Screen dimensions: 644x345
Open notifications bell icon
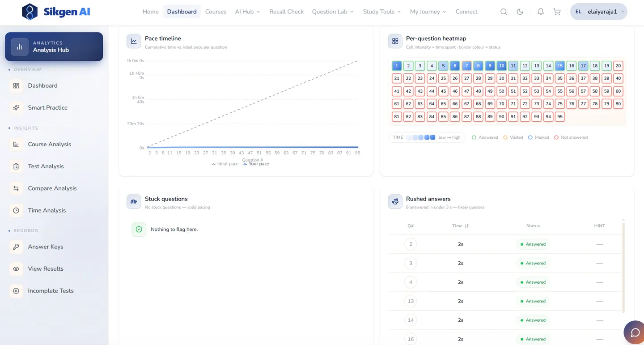(540, 12)
